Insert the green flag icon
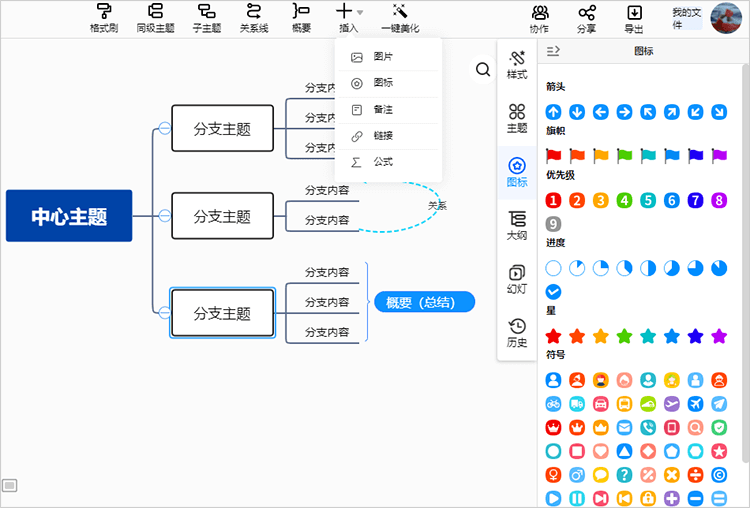Viewport: 750px width, 508px height. tap(624, 155)
